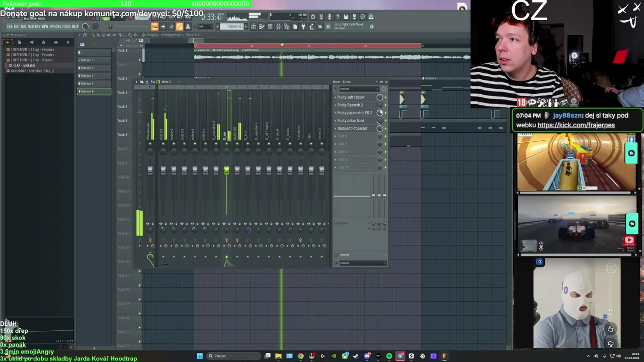Screen dimensions: 644x362
Task: Mute the D_kick mixer track LED
Action: click(248, 143)
